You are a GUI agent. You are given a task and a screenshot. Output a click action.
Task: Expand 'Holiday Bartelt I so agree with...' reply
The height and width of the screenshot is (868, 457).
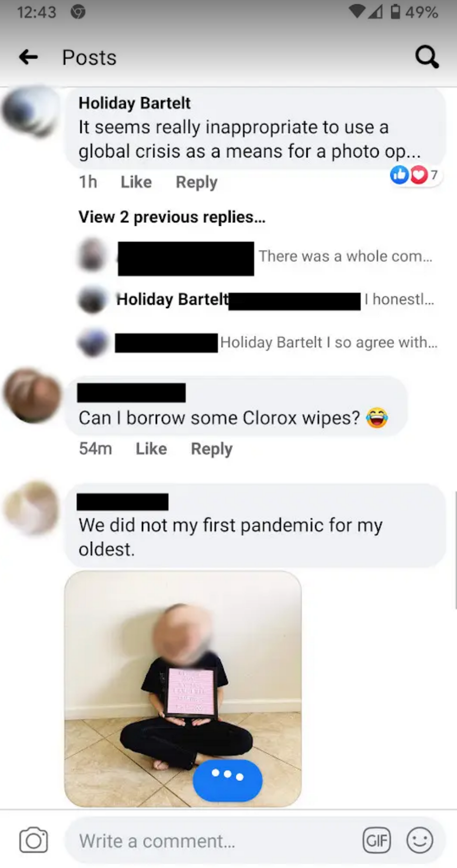[329, 343]
